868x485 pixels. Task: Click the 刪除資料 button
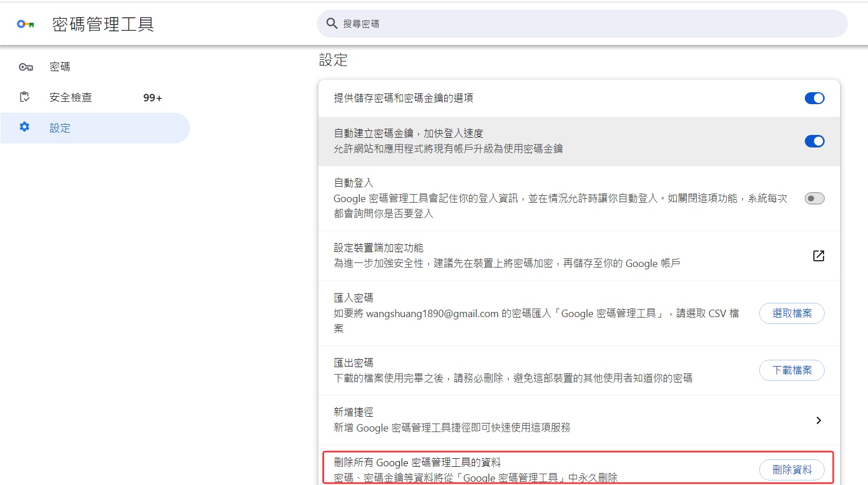[792, 470]
